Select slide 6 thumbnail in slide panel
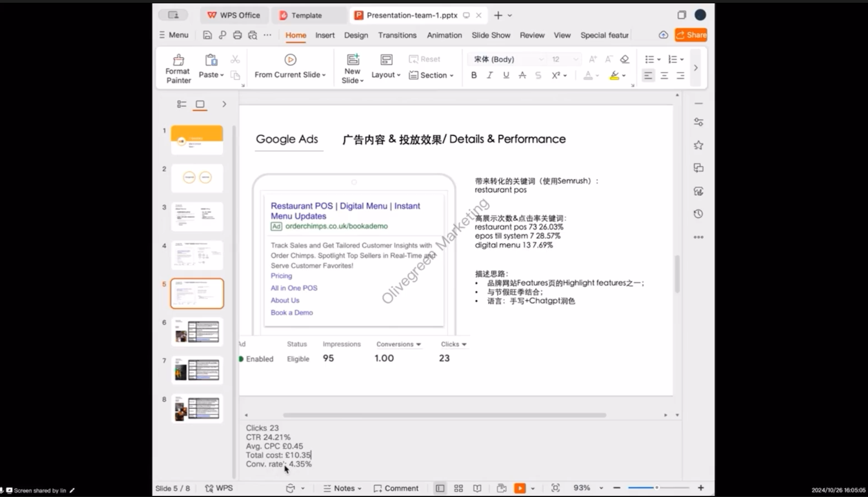 tap(197, 331)
